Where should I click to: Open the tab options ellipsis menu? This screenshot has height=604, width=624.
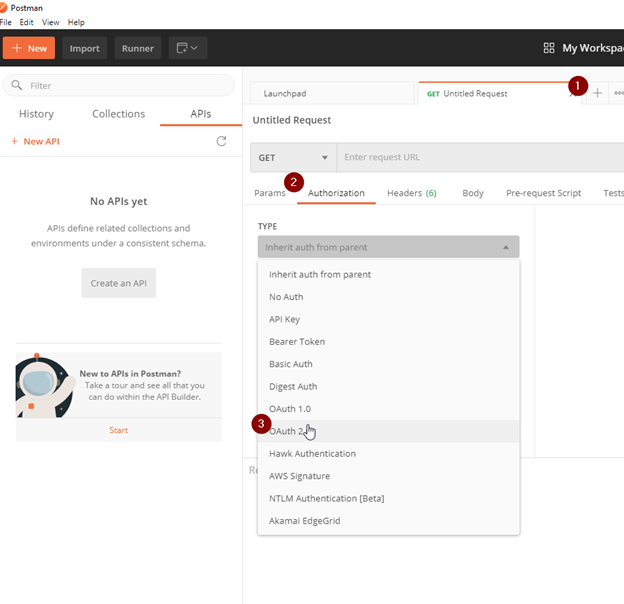pyautogui.click(x=619, y=93)
